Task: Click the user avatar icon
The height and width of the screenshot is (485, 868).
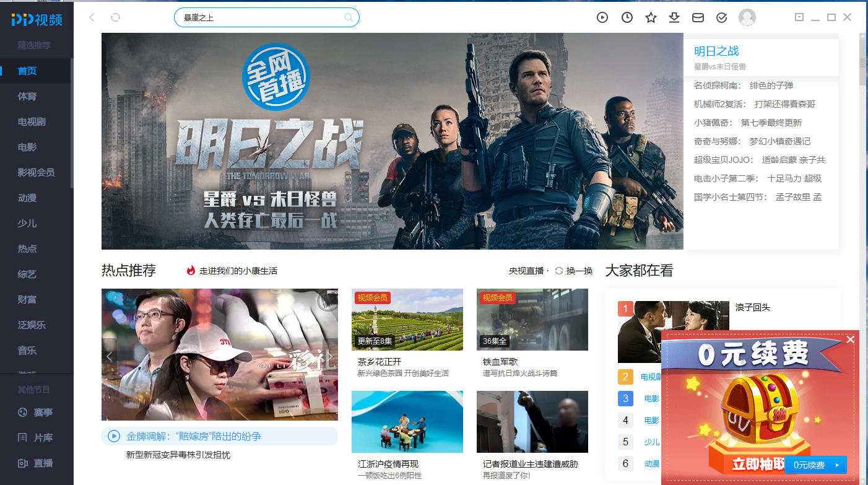Action: pos(747,17)
